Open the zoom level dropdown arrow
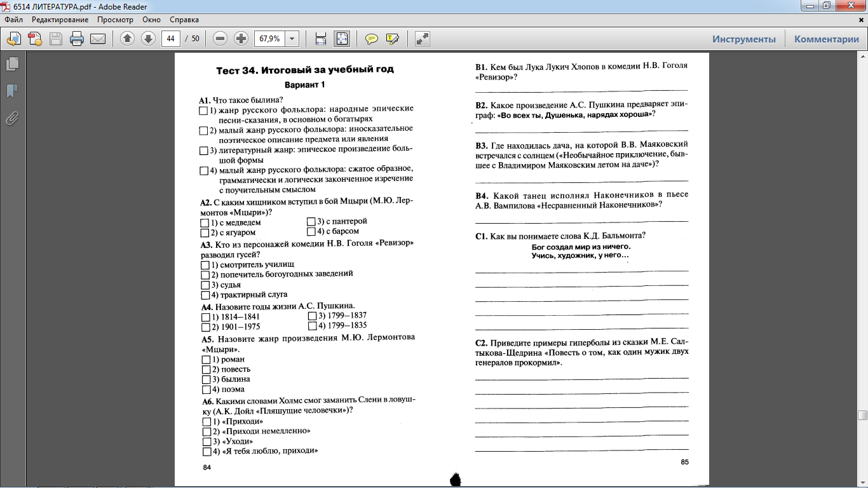Viewport: 868px width, 488px height. point(292,39)
